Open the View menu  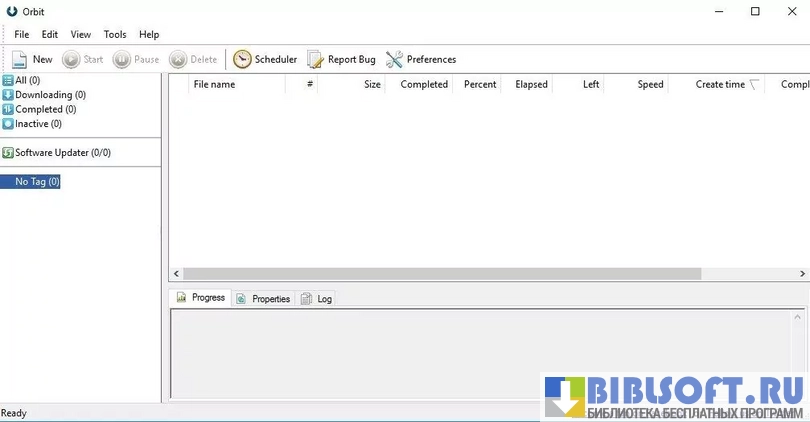click(x=81, y=34)
